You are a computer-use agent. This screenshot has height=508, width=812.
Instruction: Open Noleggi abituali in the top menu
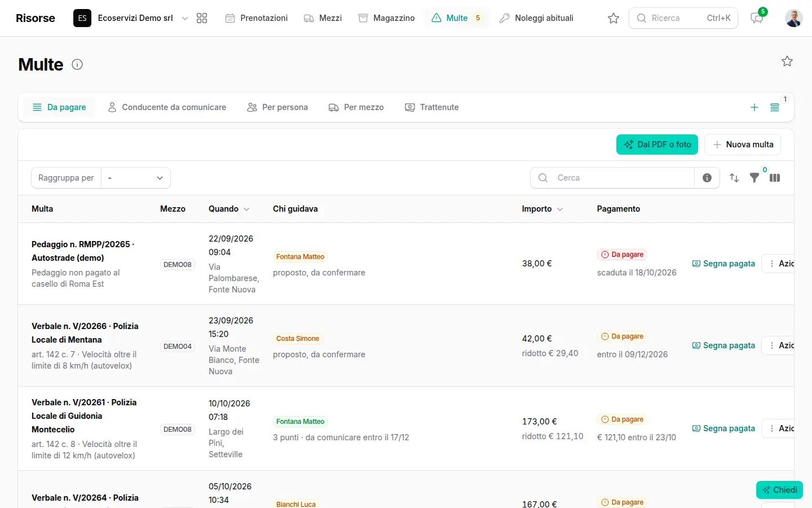tap(537, 18)
